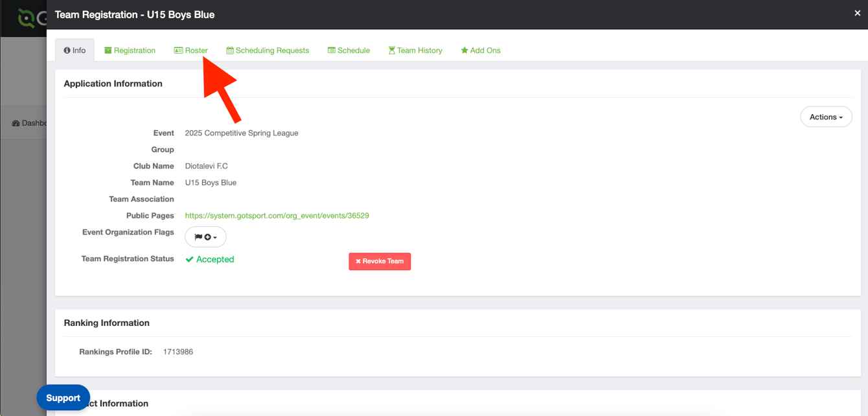Click the Dashboard item in background sidebar
Screen dimensions: 868x416
(x=30, y=123)
